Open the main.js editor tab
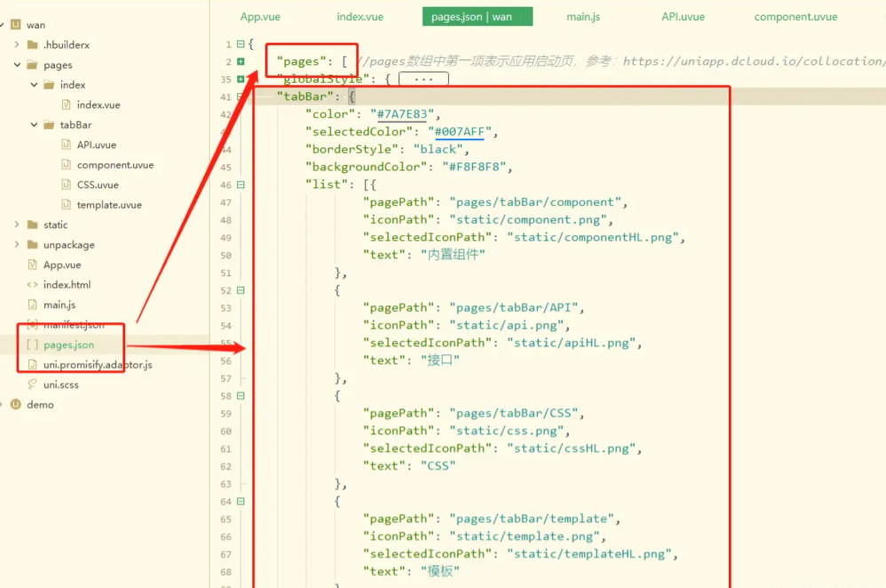 [583, 16]
